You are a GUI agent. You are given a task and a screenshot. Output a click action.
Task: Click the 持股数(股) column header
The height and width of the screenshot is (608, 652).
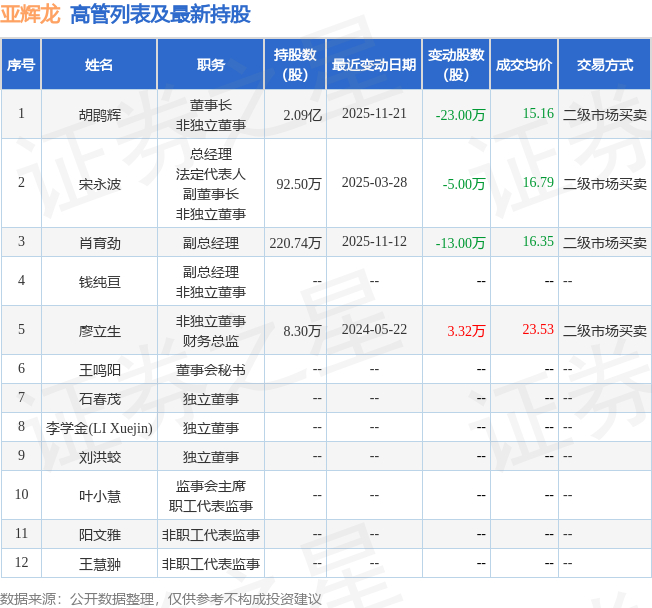[295, 64]
